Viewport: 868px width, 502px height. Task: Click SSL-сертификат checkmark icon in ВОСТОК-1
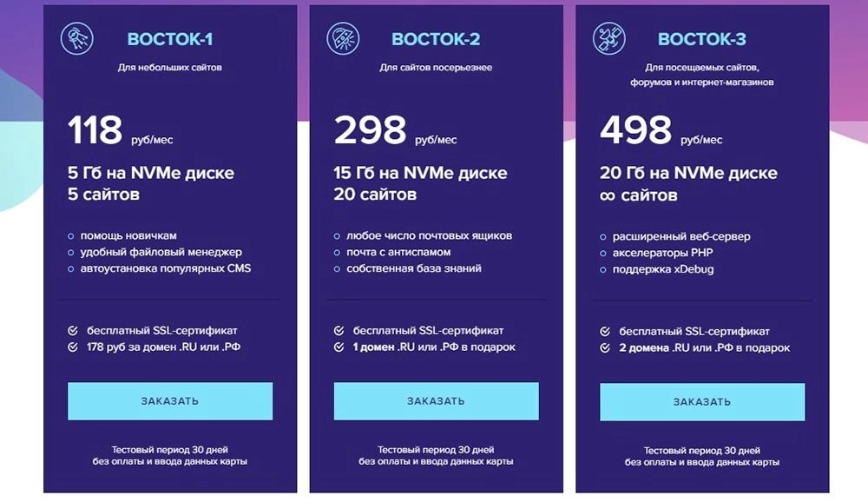73,331
